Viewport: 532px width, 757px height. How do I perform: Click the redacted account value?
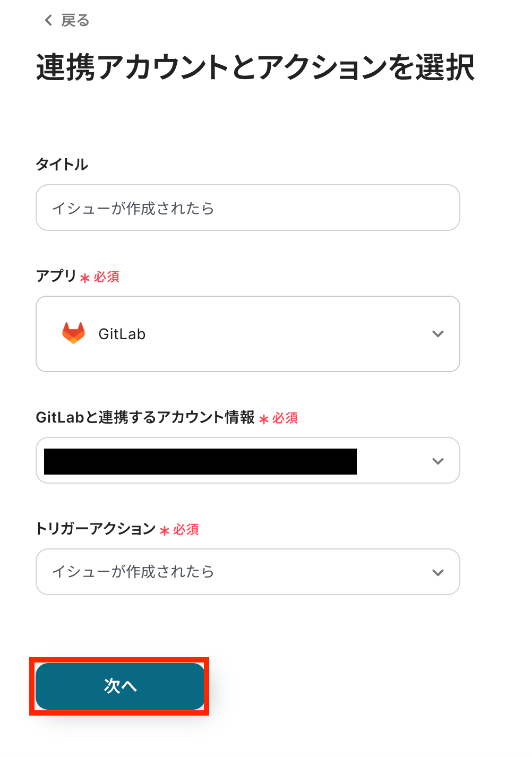coord(200,461)
